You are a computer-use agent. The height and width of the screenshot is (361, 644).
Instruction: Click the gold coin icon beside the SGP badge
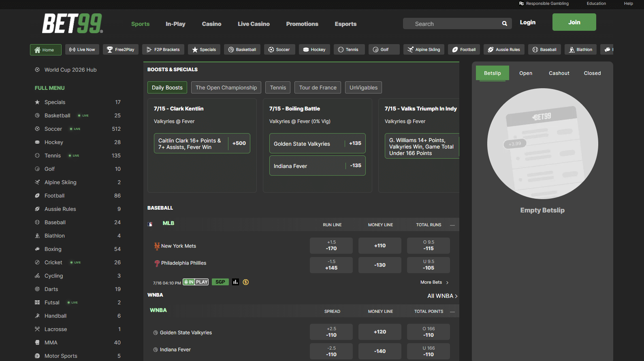click(x=246, y=282)
